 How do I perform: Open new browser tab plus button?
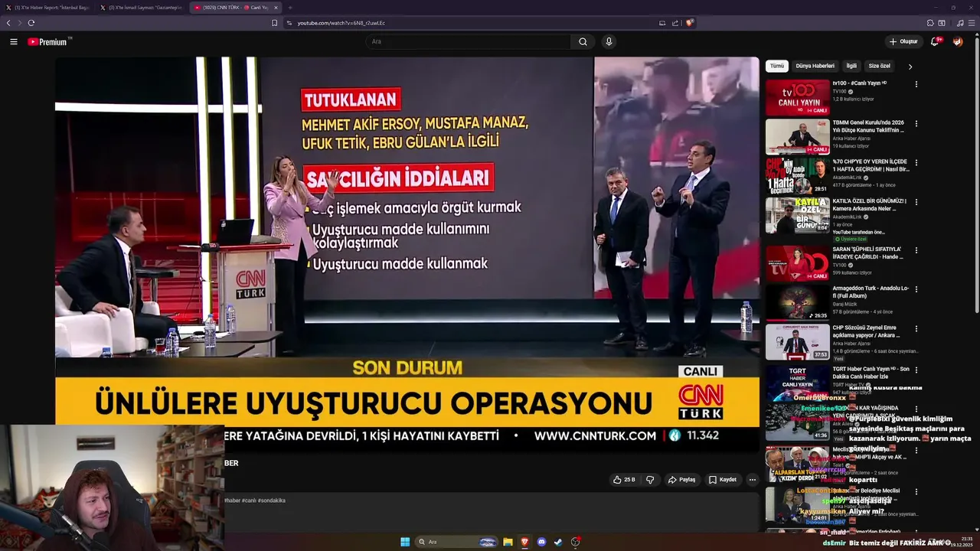(289, 8)
